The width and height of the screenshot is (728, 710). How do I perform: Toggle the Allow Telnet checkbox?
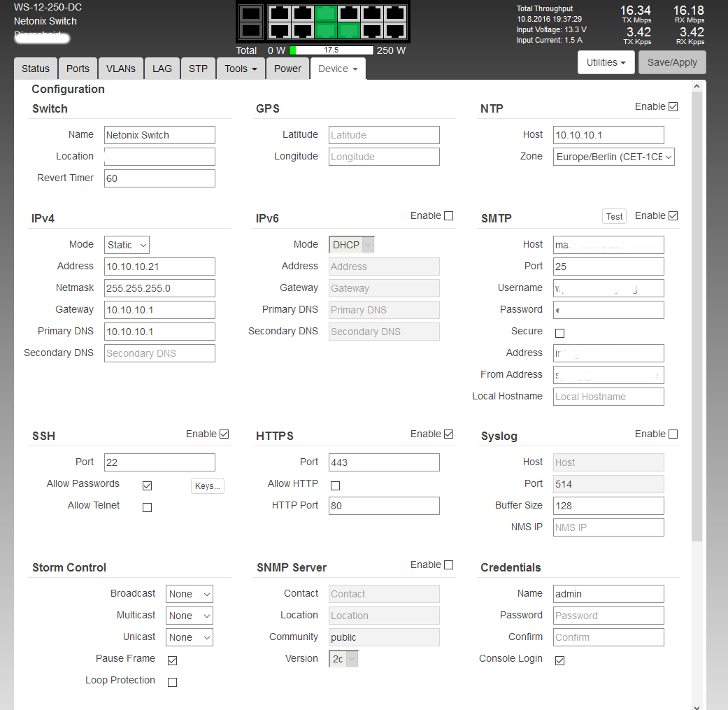click(x=147, y=507)
